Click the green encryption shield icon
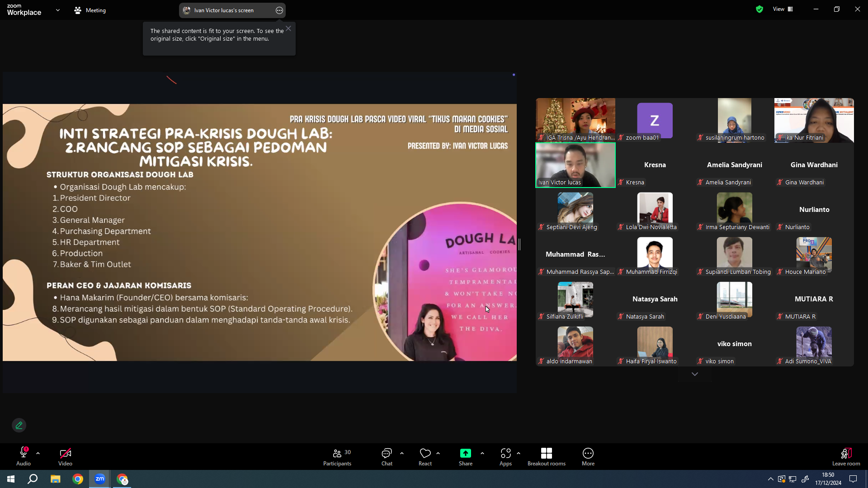Screen dimensions: 868x488 click(x=759, y=9)
